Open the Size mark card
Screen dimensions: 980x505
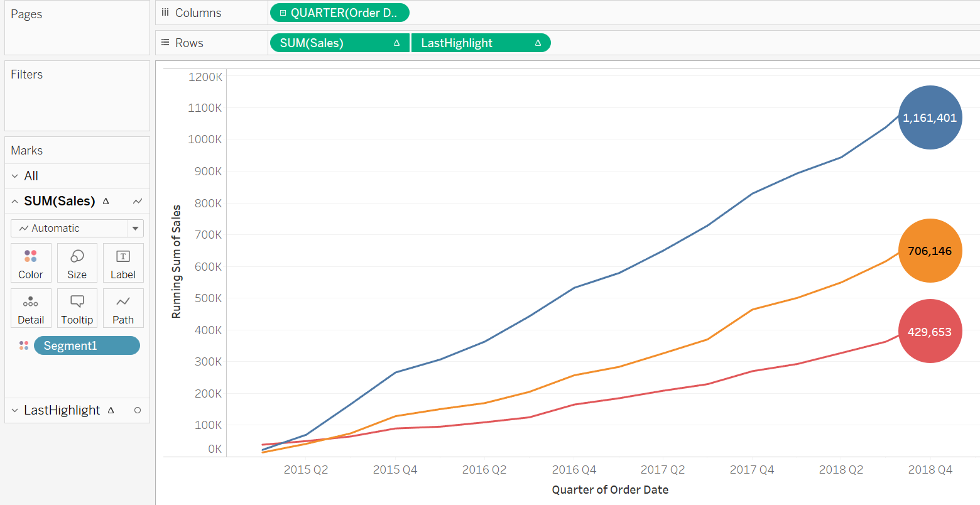(x=77, y=263)
